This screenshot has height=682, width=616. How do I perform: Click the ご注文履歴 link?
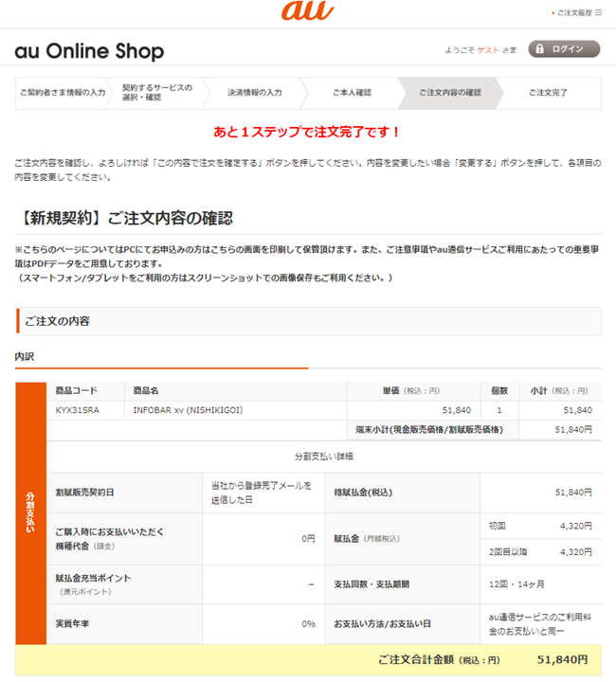click(574, 12)
